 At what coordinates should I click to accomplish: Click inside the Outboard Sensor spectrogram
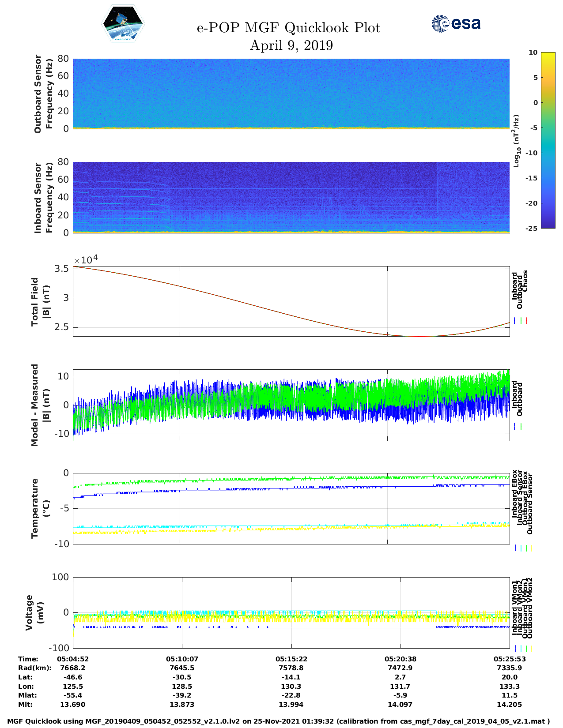[x=291, y=93]
